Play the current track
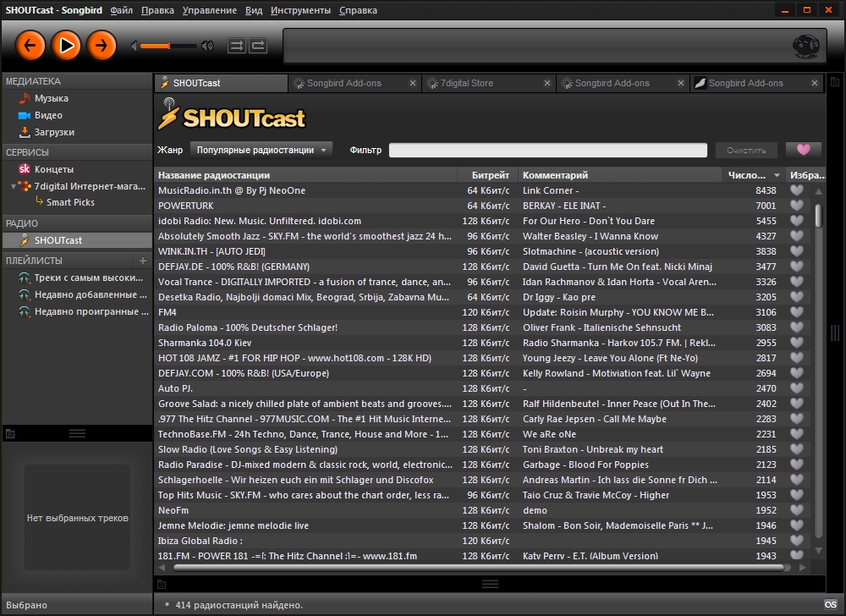 coord(66,46)
